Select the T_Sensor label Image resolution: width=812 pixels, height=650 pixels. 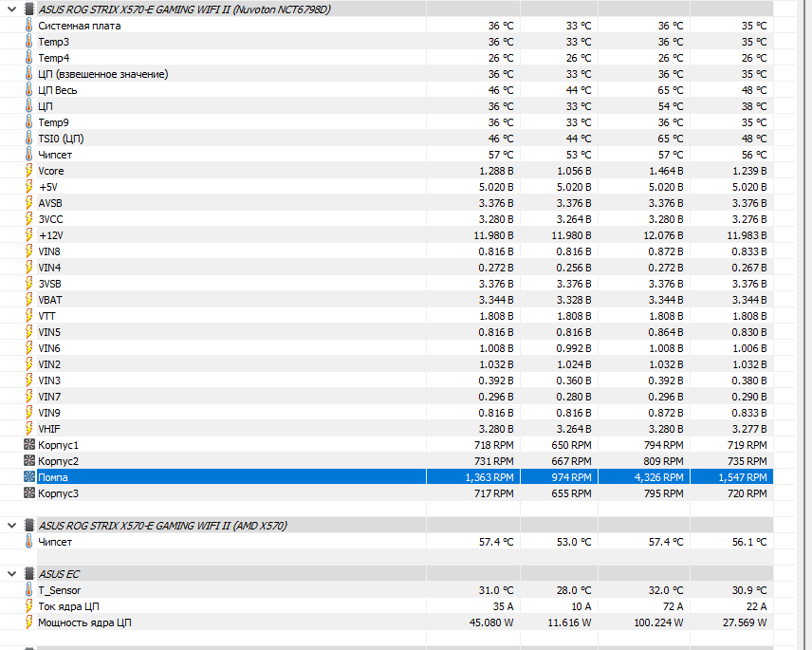[x=60, y=590]
